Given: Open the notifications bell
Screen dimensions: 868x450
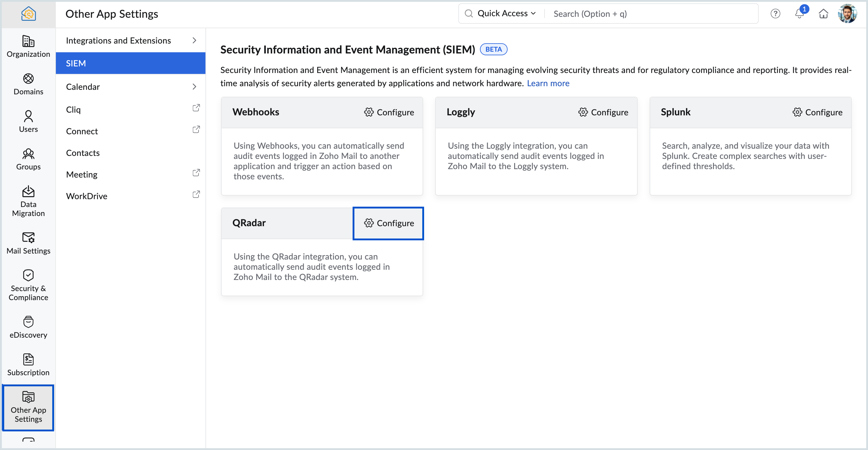Looking at the screenshot, I should point(799,14).
